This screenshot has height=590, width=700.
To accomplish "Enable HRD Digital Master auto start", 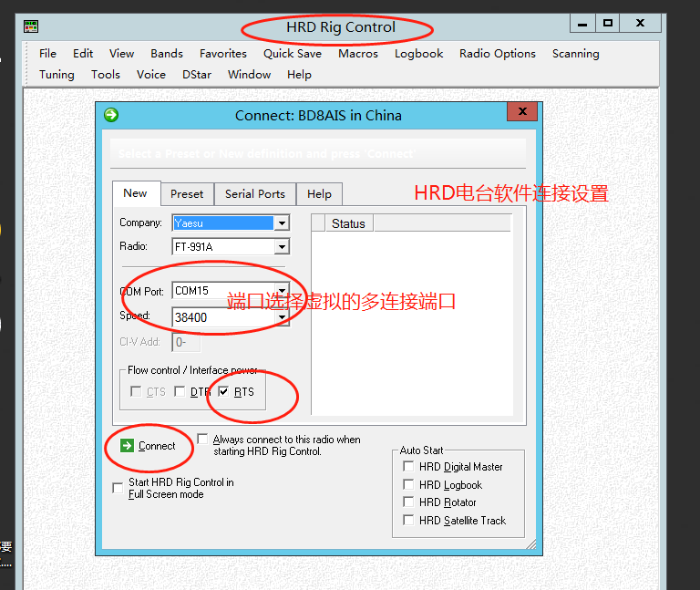I will 408,466.
